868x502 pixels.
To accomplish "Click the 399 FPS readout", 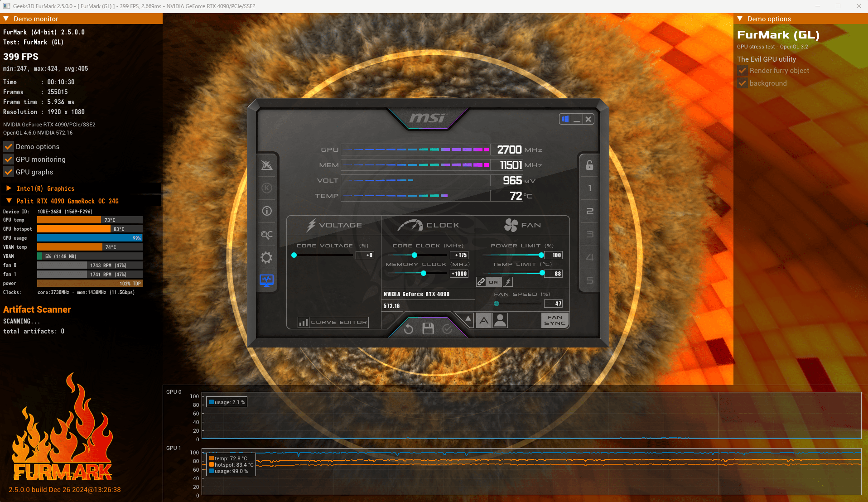I will coord(21,57).
